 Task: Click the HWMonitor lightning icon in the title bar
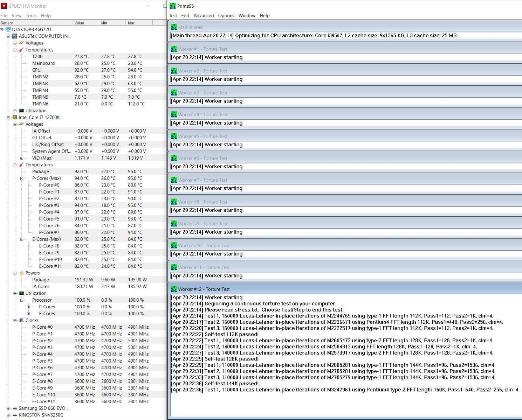[x=4, y=6]
